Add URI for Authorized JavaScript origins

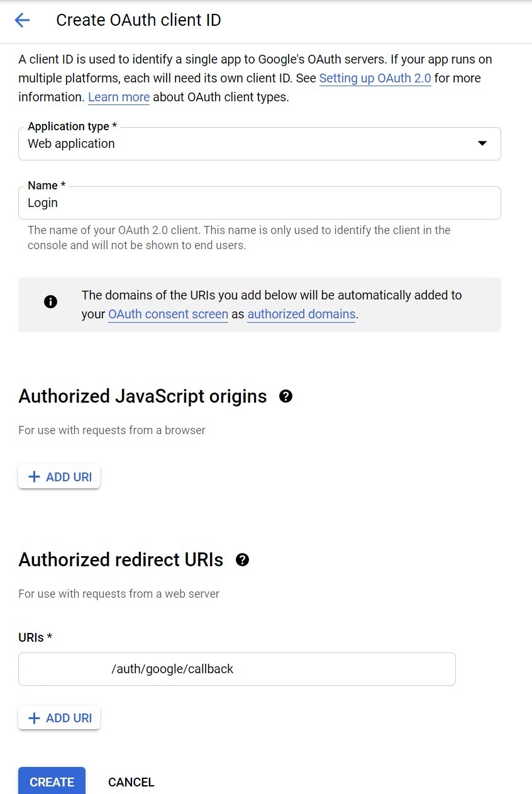(x=59, y=477)
